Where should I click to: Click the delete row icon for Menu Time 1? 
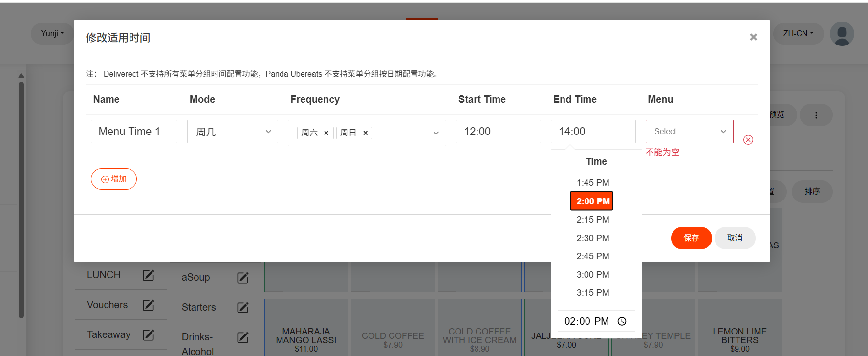(x=748, y=140)
